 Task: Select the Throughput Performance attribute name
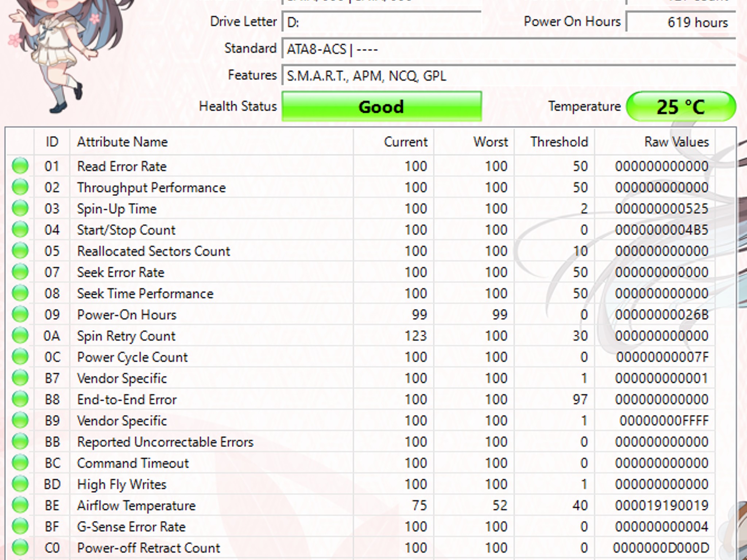(x=151, y=188)
